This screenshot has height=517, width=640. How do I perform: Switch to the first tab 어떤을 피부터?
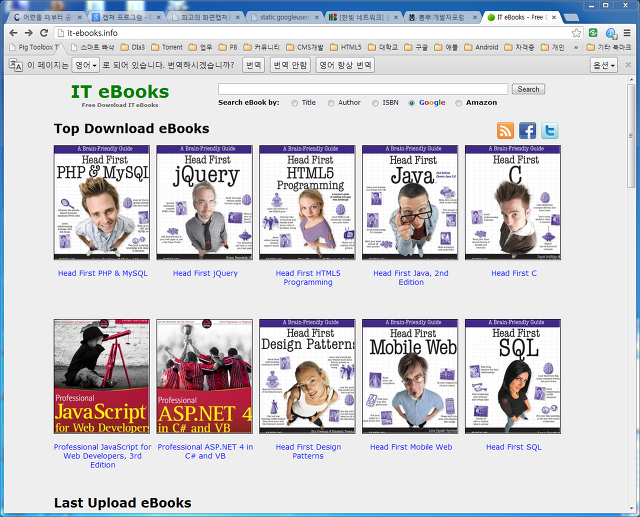coord(47,17)
